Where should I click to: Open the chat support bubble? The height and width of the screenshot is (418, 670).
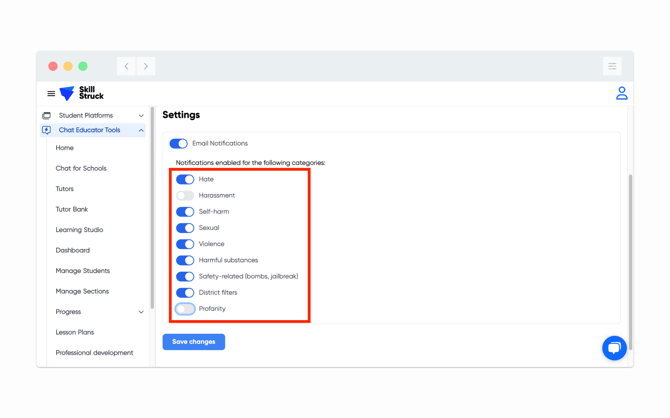614,347
